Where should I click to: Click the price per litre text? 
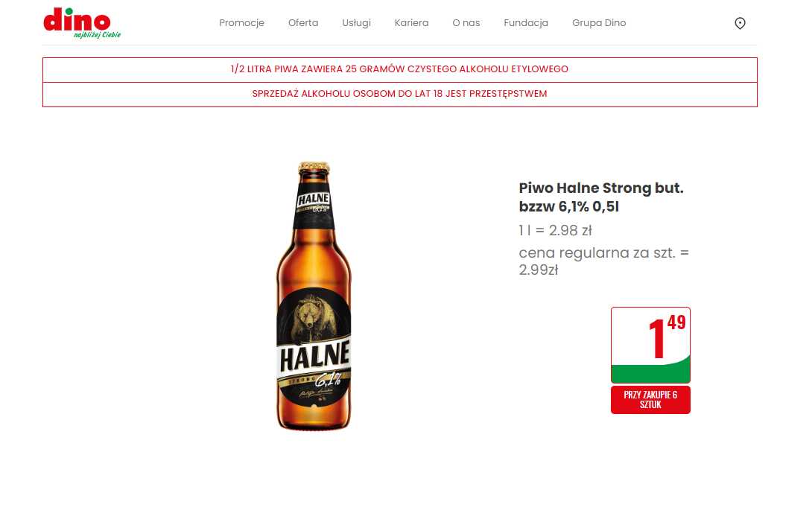555,230
